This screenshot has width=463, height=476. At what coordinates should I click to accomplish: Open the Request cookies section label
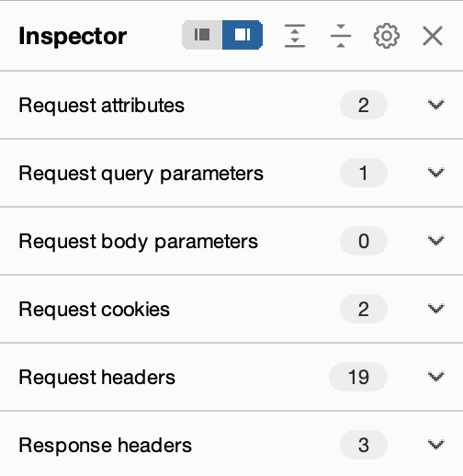(x=95, y=310)
